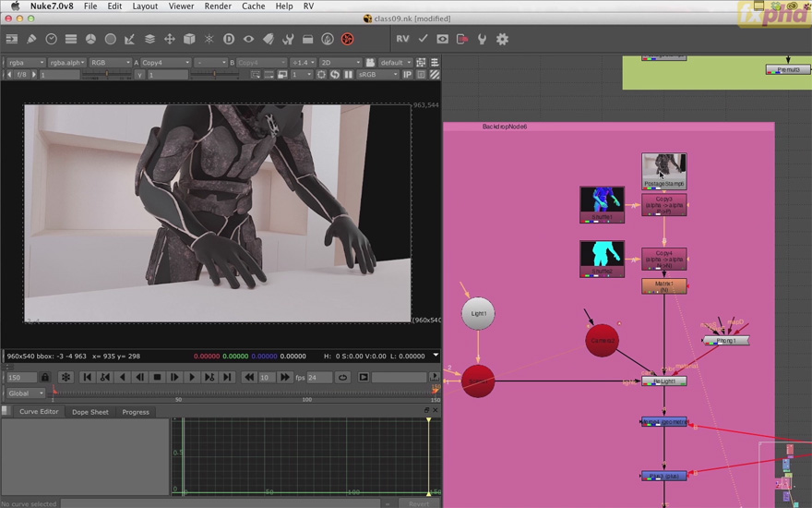
Task: Open the A input Copy4 dropdown
Action: pyautogui.click(x=166, y=62)
